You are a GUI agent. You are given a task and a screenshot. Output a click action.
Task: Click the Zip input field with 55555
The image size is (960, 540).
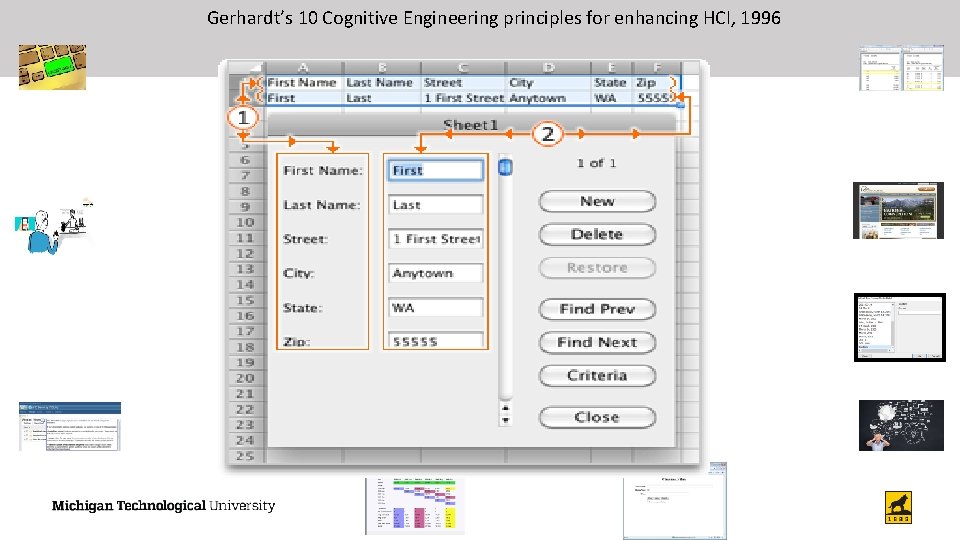(x=435, y=340)
